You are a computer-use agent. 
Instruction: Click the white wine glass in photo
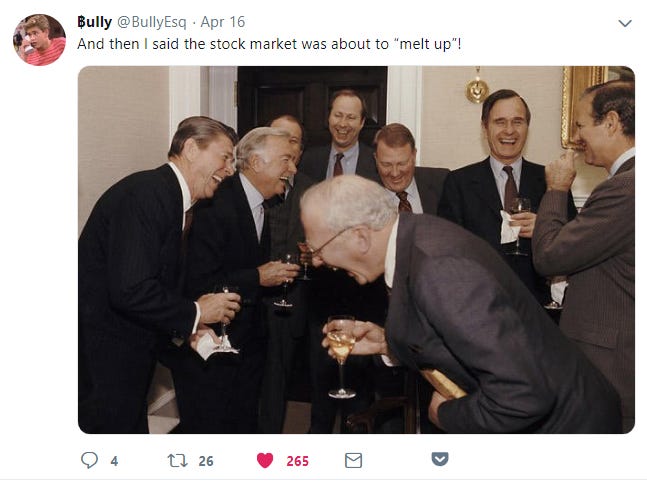(x=341, y=357)
